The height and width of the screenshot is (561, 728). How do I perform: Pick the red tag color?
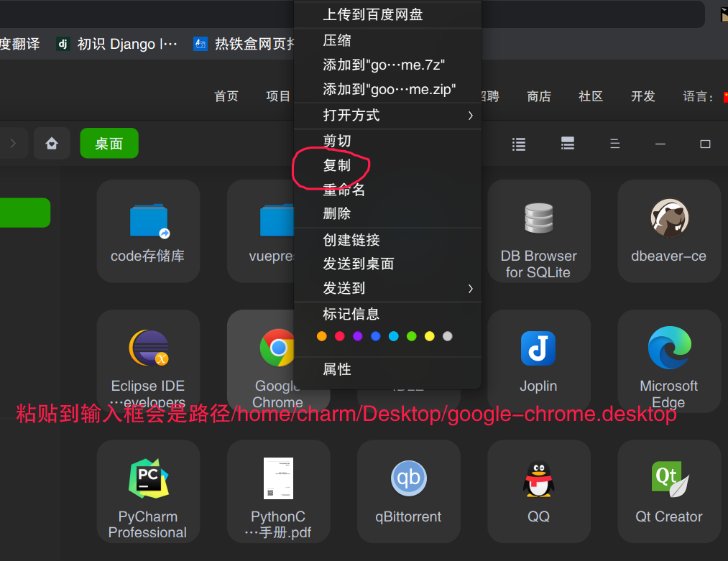coord(340,336)
